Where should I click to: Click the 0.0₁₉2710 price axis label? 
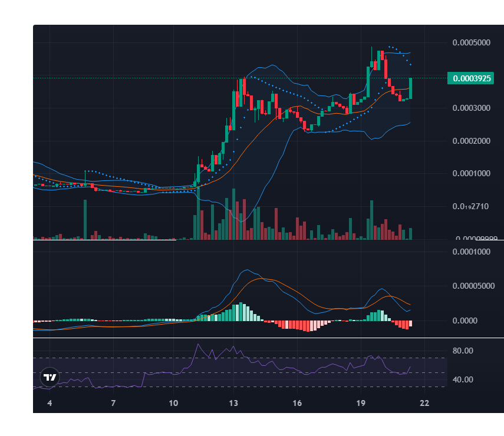(470, 206)
